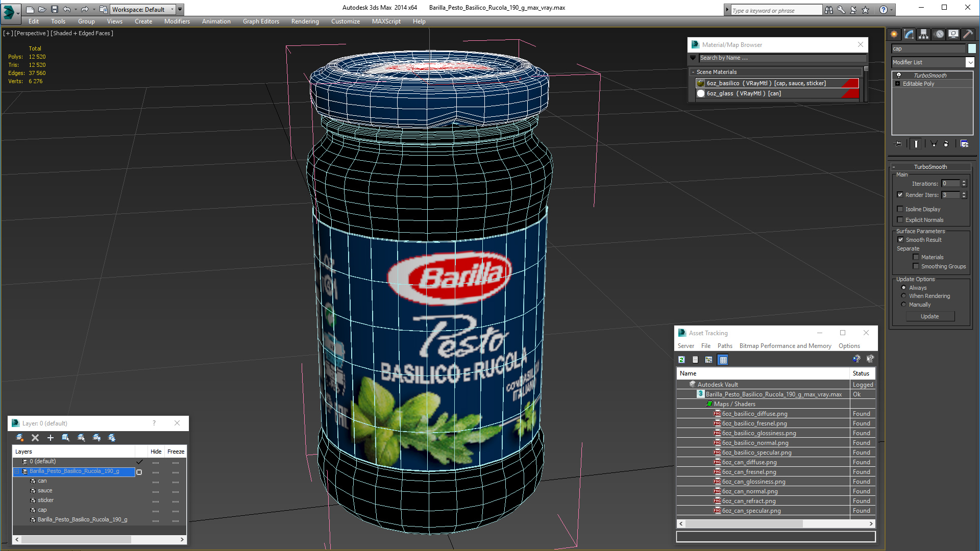Viewport: 980px width, 551px height.
Task: Click Asset Tracking online help globe icon
Action: click(856, 359)
